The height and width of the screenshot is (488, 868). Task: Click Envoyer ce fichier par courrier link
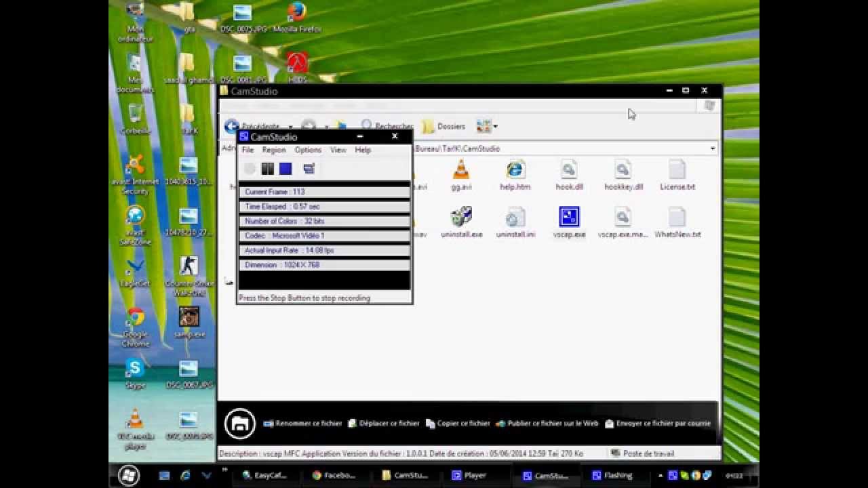point(657,423)
